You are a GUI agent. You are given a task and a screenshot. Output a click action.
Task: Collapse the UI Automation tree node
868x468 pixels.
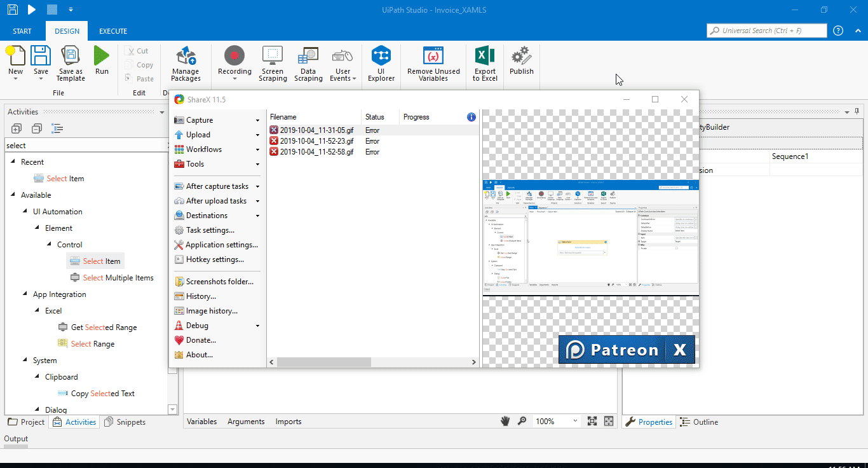25,211
